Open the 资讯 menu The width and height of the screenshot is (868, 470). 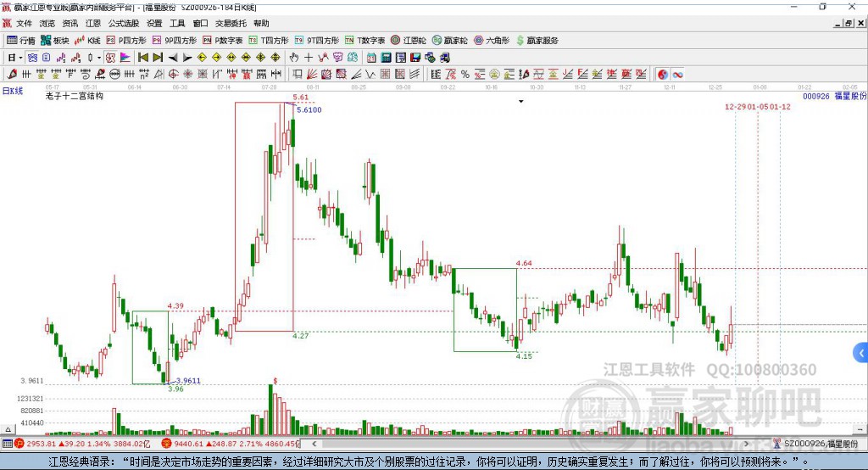(x=70, y=23)
